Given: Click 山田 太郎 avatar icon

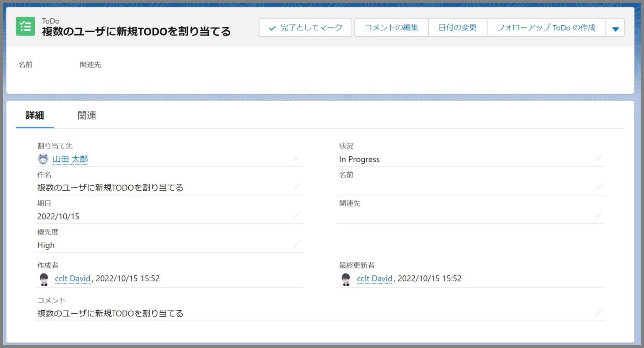Looking at the screenshot, I should [x=43, y=159].
